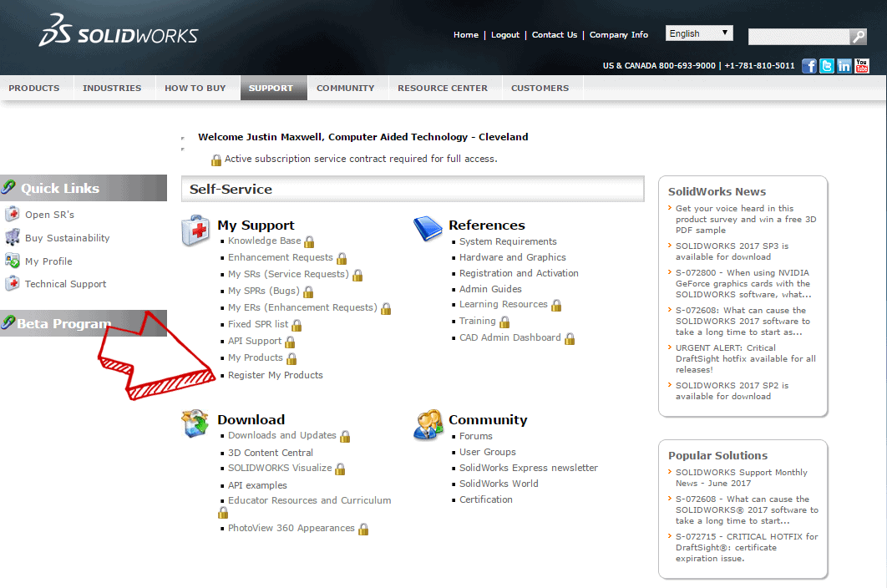
Task: Click the My Support first-aid kit icon
Action: 195,231
